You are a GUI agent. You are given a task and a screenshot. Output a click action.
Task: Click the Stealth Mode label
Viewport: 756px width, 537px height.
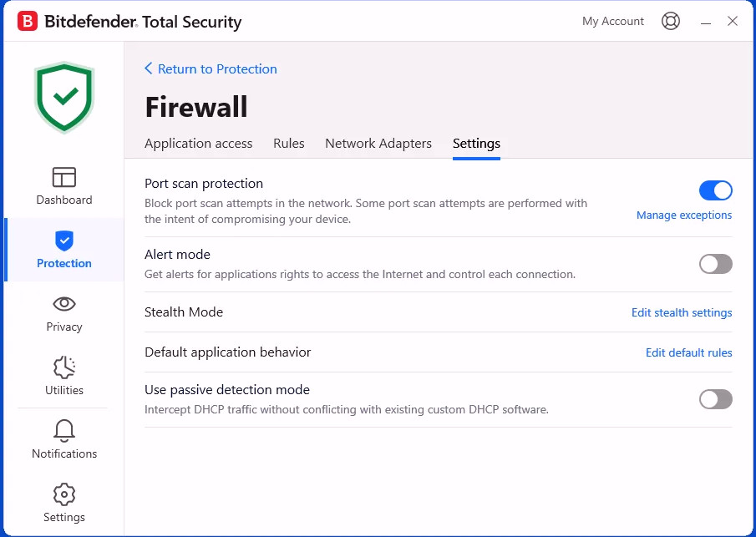pyautogui.click(x=184, y=312)
